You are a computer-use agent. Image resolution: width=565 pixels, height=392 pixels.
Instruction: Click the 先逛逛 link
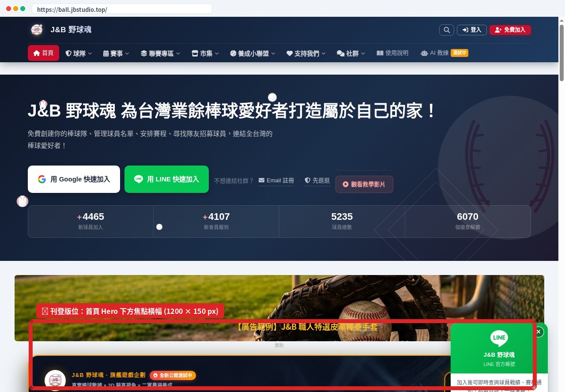pos(317,181)
